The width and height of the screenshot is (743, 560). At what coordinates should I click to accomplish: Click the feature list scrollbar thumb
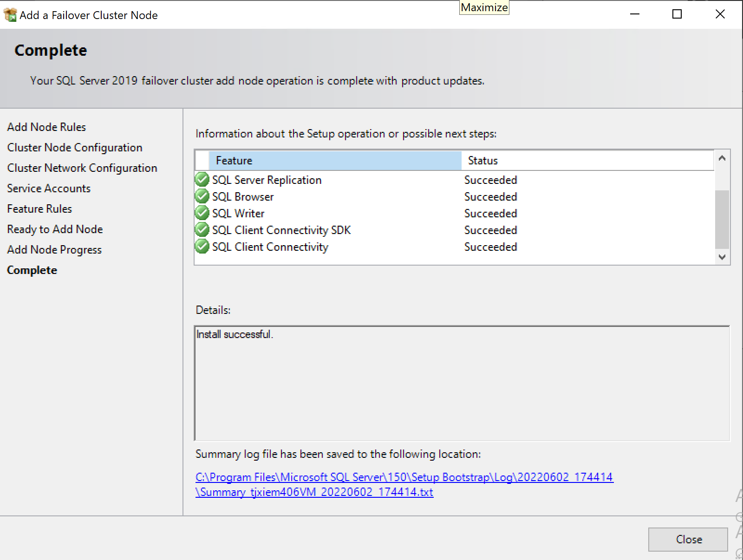722,219
